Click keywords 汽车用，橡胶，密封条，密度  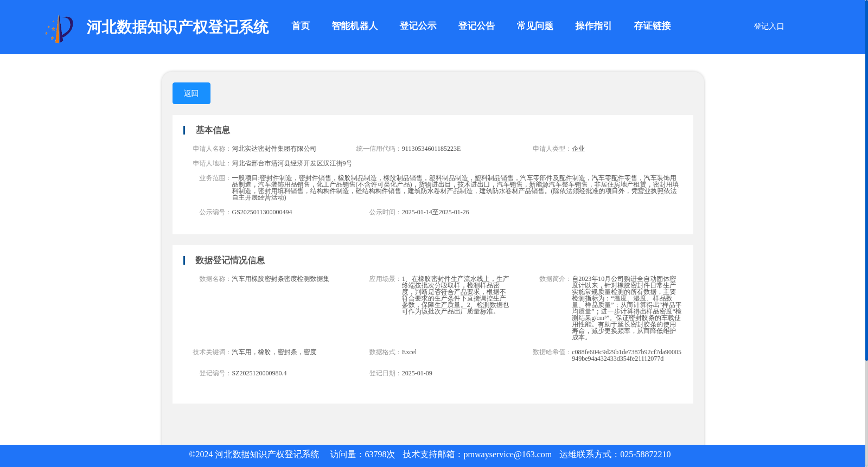tap(274, 352)
